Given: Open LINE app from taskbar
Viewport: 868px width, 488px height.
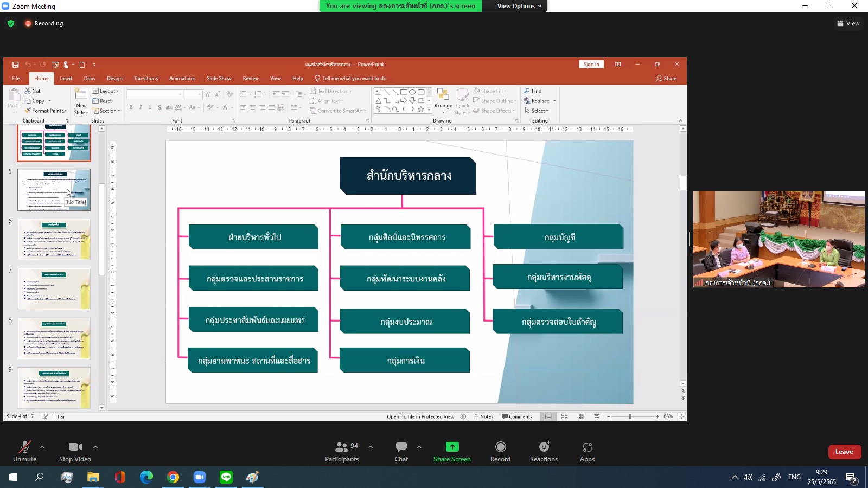Looking at the screenshot, I should pos(226,477).
